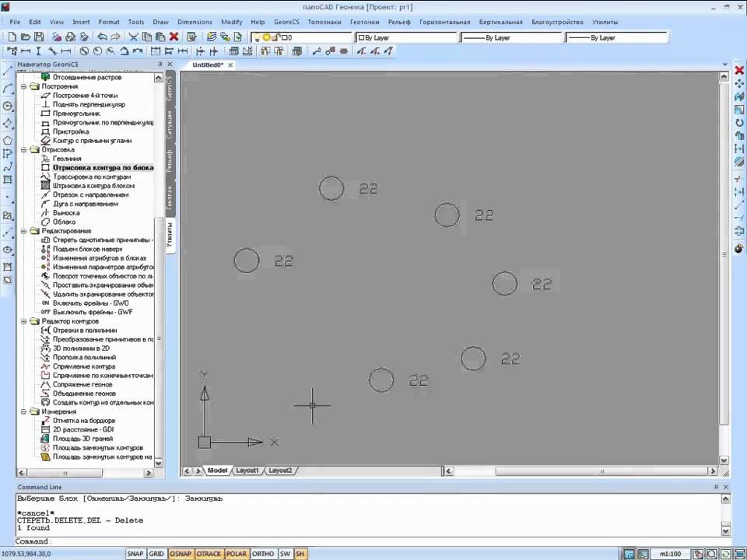Collapse the Редактирование folder
The height and width of the screenshot is (560, 747).
[x=23, y=231]
